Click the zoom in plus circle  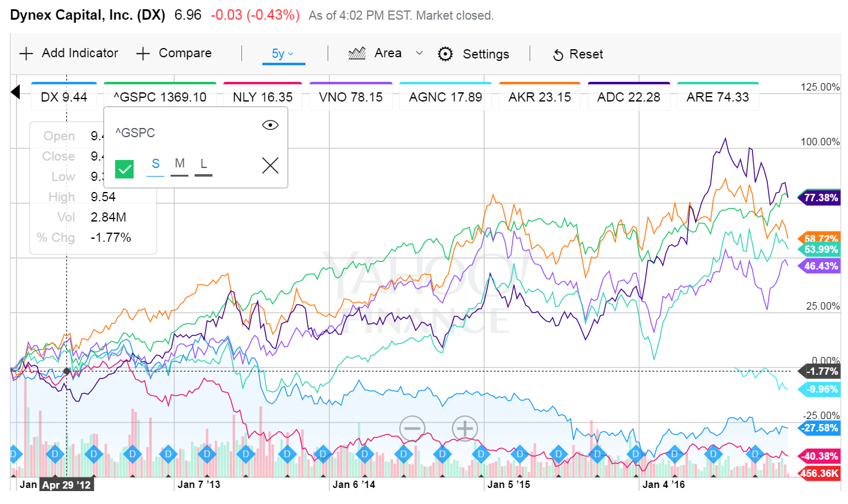click(x=465, y=428)
